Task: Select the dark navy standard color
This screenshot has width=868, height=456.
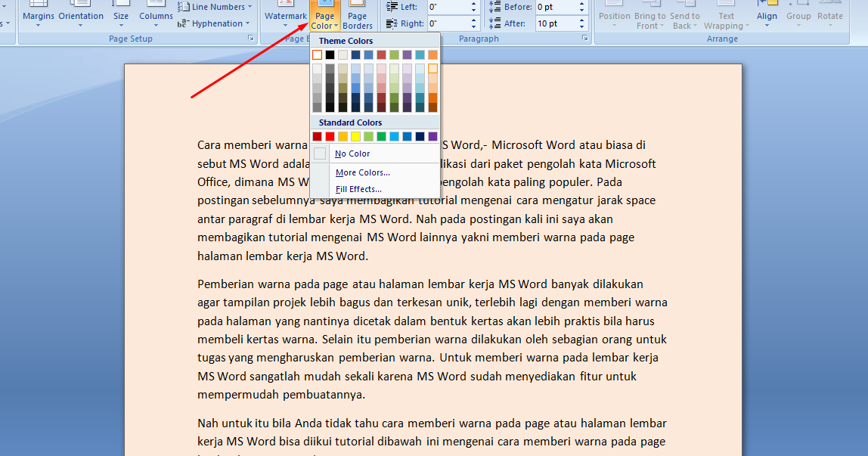Action: [x=420, y=137]
